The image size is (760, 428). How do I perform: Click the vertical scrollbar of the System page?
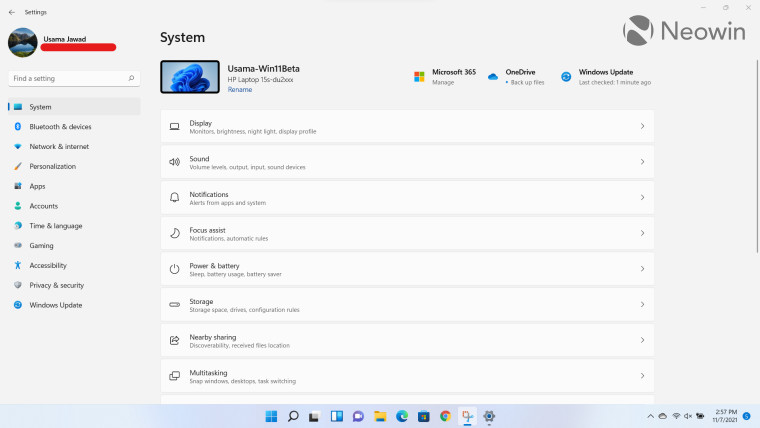(757, 156)
